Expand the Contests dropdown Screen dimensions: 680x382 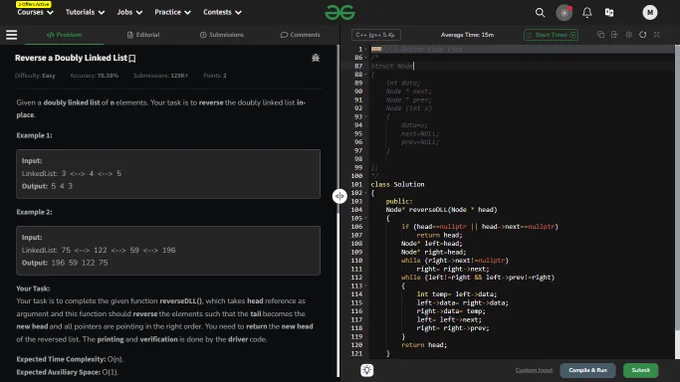(x=222, y=13)
